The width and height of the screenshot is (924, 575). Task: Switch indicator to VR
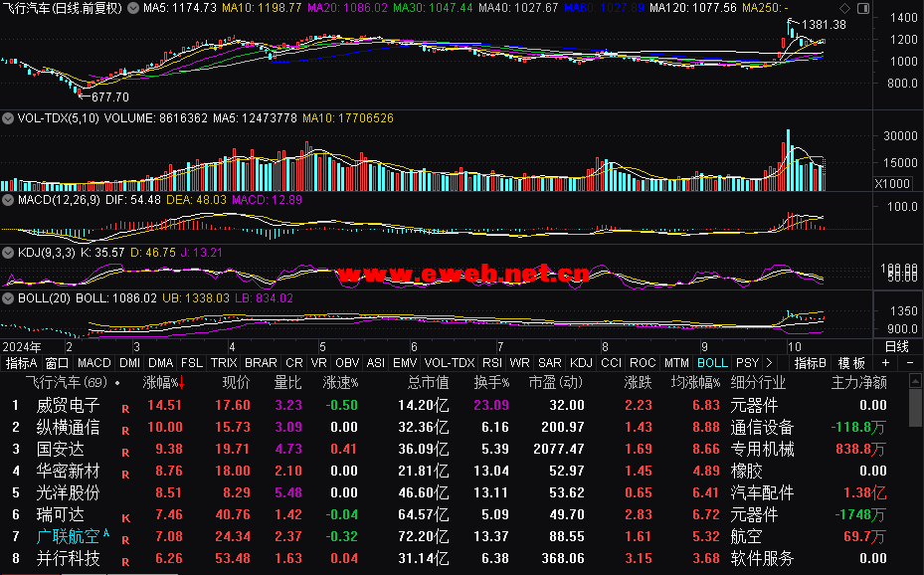[319, 363]
